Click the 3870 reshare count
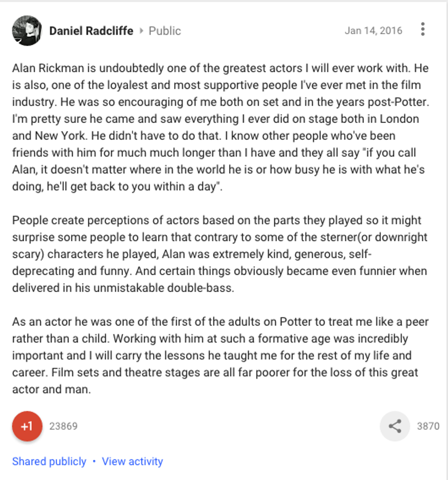The image size is (448, 480). [428, 427]
